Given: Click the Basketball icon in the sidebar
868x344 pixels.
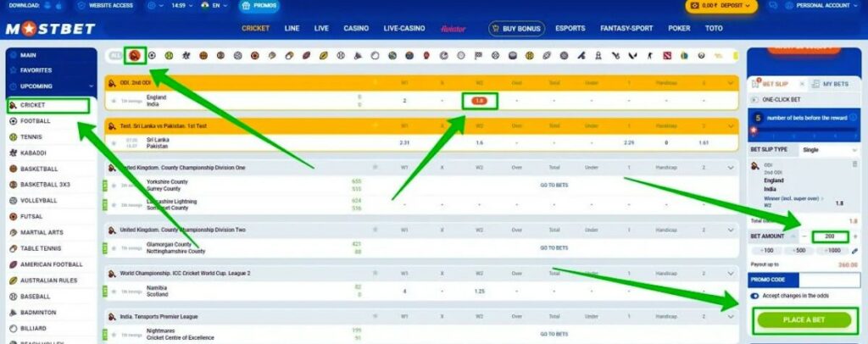Looking at the screenshot, I should pyautogui.click(x=14, y=169).
